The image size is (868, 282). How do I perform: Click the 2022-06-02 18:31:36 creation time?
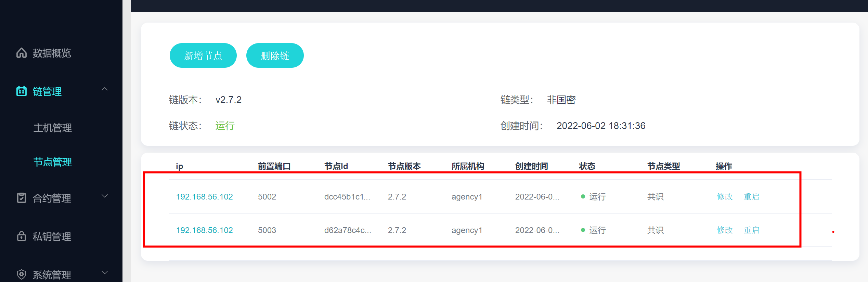(x=601, y=126)
